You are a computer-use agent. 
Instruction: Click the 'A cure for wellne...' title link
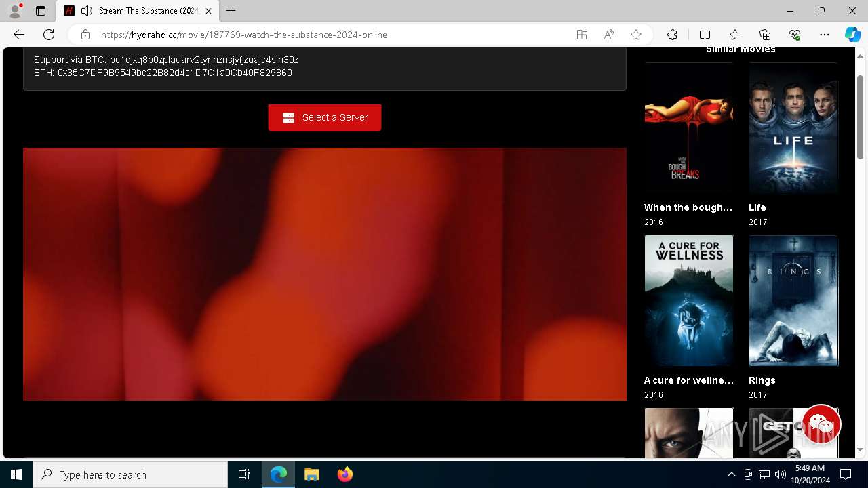(689, 380)
